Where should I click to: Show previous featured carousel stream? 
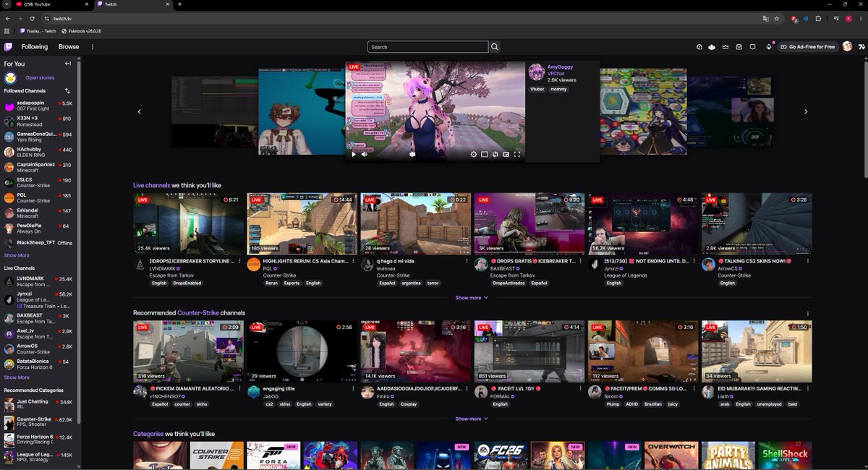139,111
